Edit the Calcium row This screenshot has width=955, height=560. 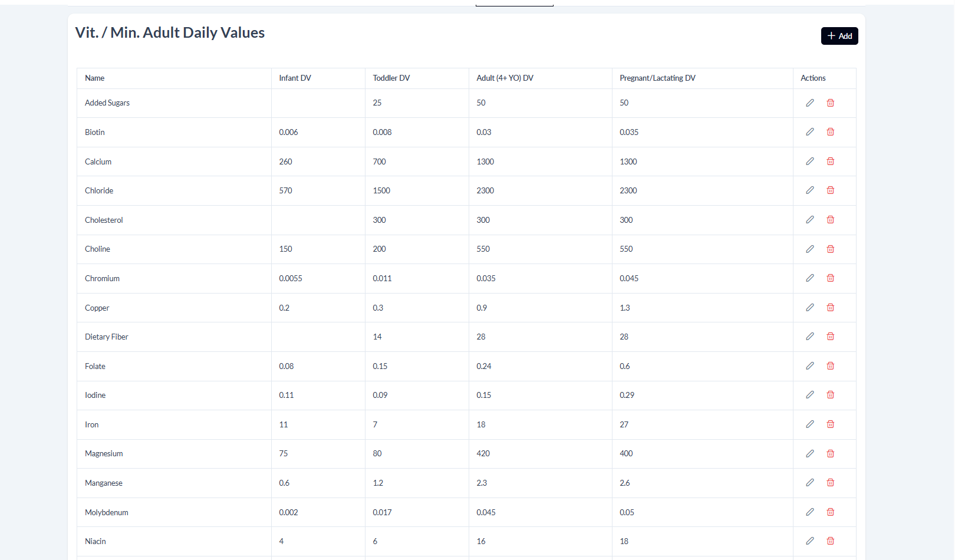click(810, 161)
